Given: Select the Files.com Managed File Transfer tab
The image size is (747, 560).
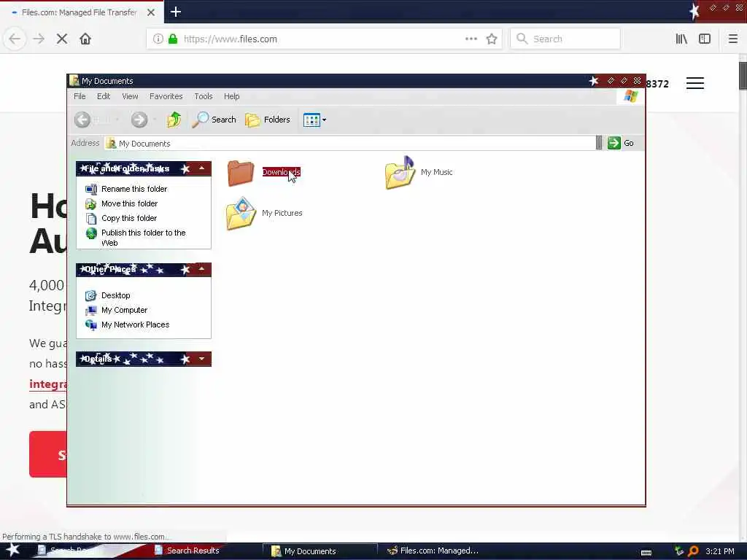Looking at the screenshot, I should (79, 12).
